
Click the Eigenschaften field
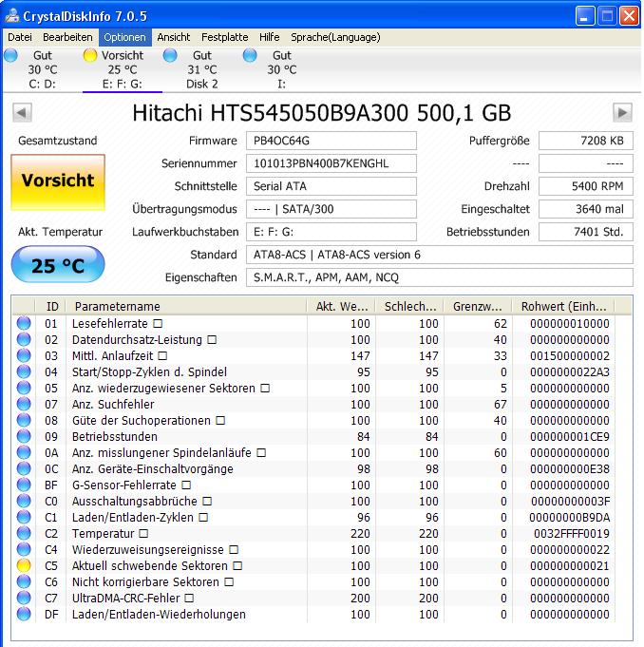440,277
